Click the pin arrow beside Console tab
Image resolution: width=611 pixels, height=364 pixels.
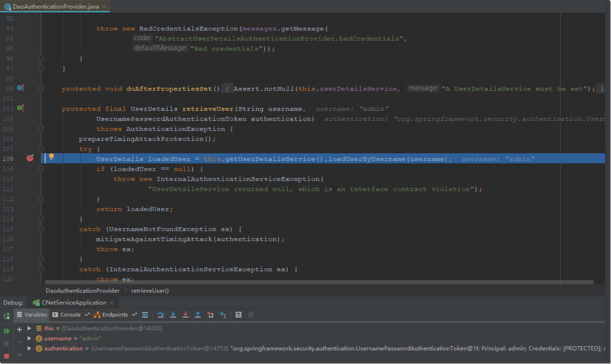click(87, 315)
